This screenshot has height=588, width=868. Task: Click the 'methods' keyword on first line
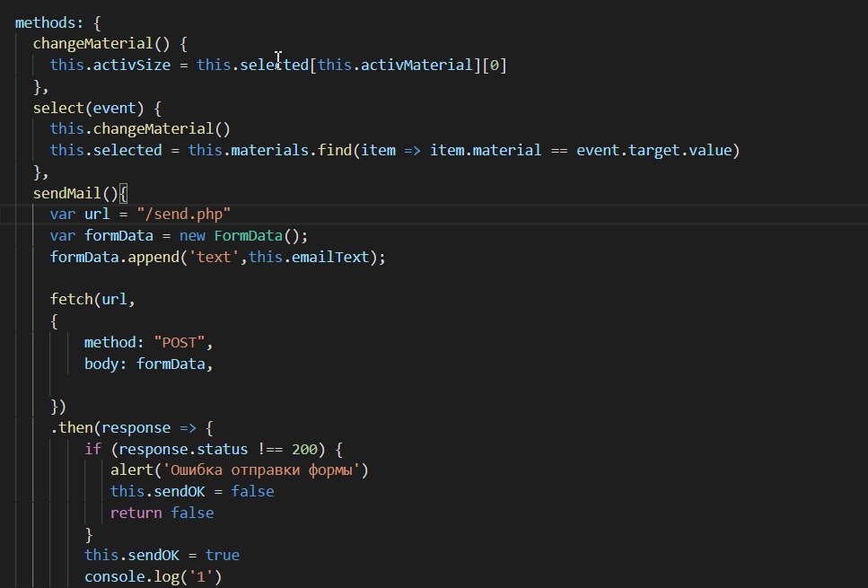tap(44, 22)
